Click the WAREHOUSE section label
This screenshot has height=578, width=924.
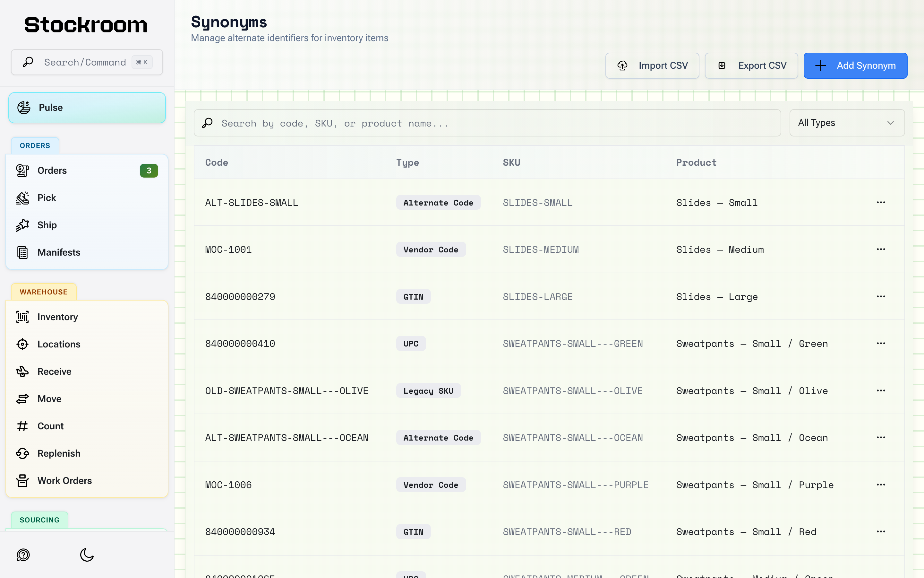pos(44,292)
